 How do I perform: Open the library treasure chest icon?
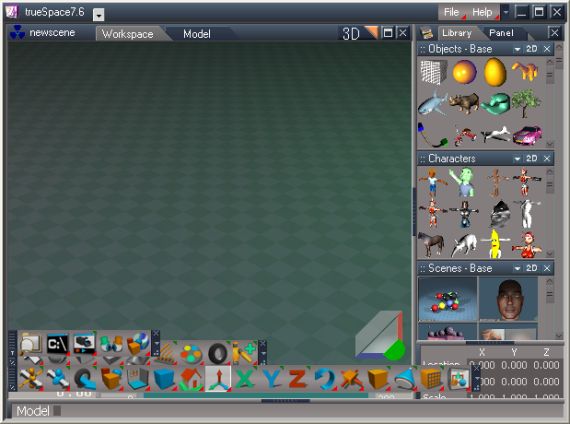428,33
